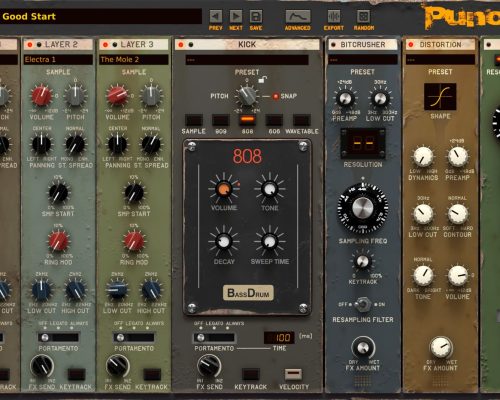Screen dimensions: 500x400
Task: Click the Distortion FX AMOUNT knob
Action: point(441,347)
